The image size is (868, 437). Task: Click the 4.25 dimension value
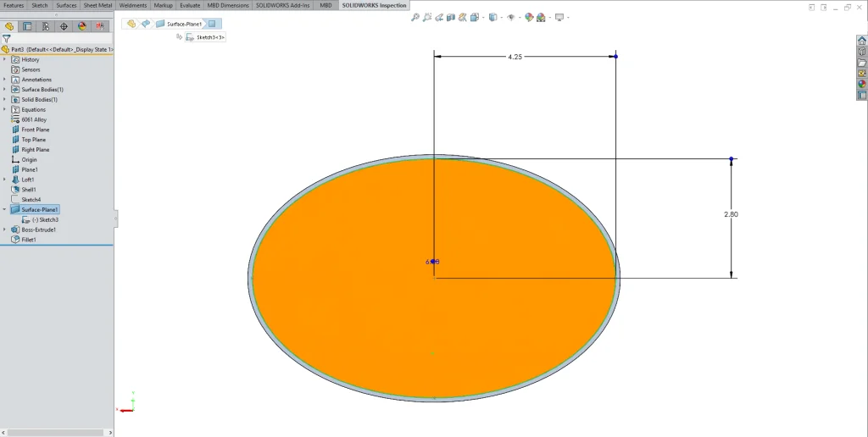tap(515, 57)
